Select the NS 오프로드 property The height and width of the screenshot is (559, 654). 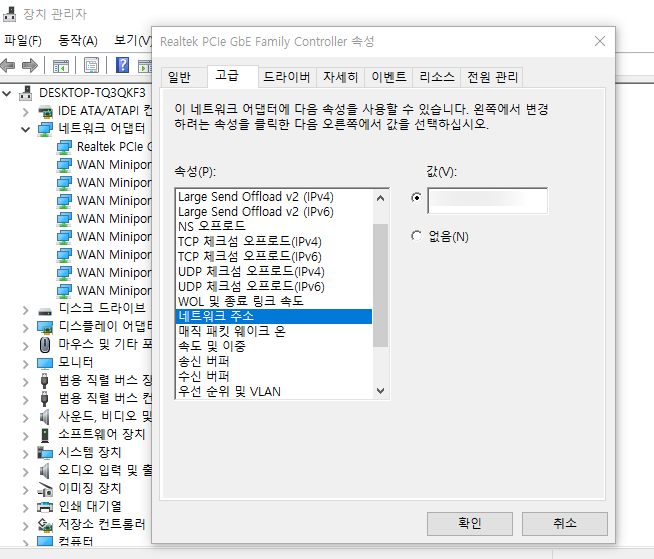click(274, 227)
